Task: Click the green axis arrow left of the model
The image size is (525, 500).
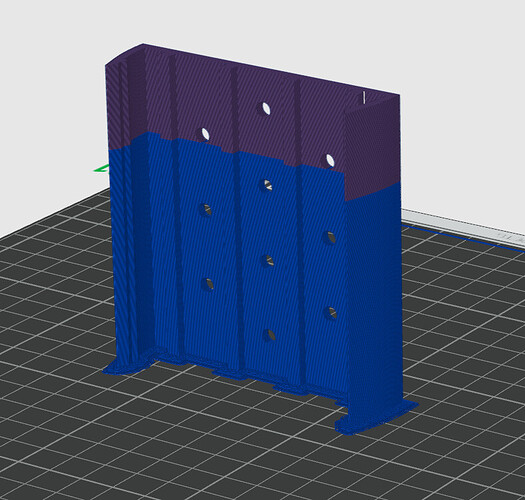Action: pyautogui.click(x=101, y=168)
